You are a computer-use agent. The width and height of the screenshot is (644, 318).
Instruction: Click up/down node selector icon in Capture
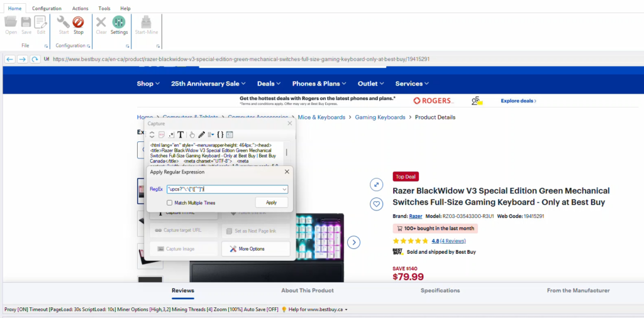point(152,134)
